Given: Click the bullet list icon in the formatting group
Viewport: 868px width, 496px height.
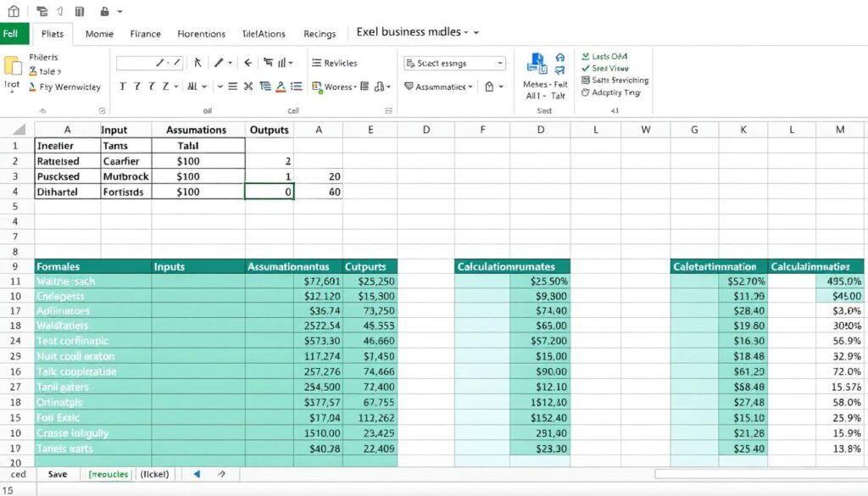Looking at the screenshot, I should (297, 86).
